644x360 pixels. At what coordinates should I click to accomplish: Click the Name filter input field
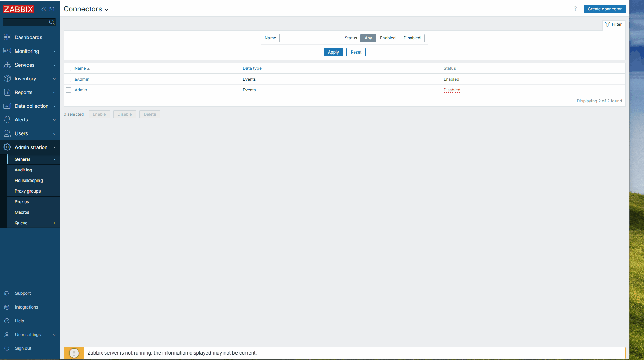[305, 38]
